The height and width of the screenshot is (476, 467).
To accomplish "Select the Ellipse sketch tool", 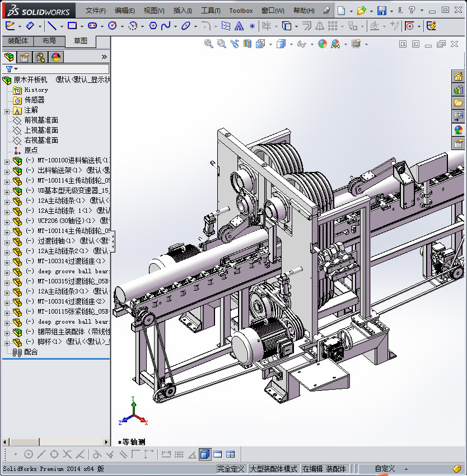I will tap(185, 26).
